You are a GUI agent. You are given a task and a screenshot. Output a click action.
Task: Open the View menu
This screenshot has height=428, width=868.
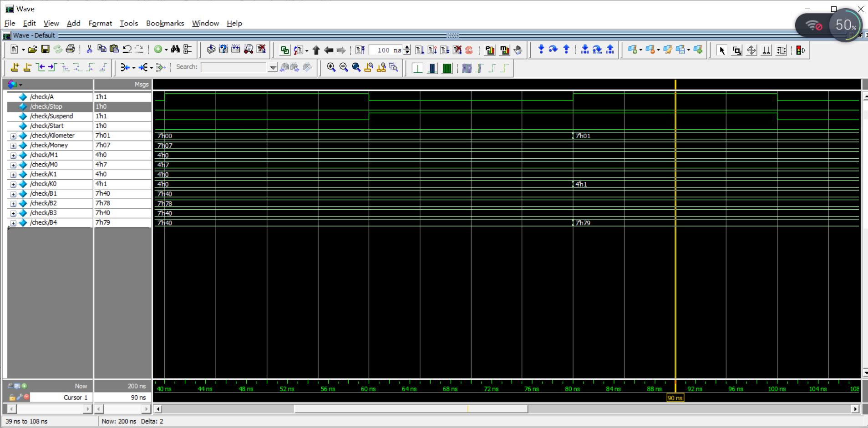pyautogui.click(x=51, y=23)
